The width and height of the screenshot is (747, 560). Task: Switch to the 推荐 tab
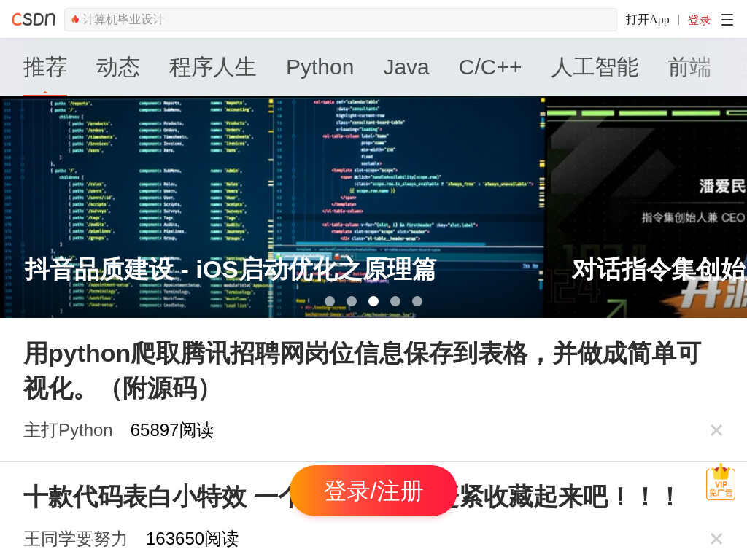coord(45,67)
